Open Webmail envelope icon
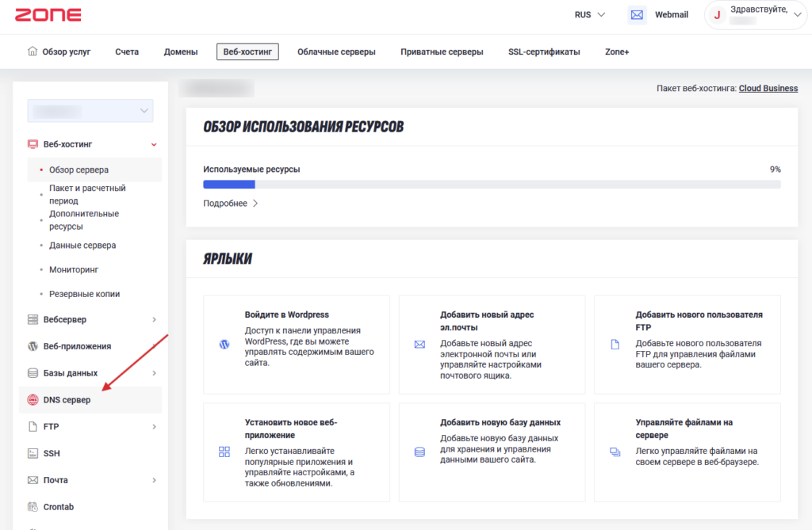This screenshot has height=530, width=812. pyautogui.click(x=637, y=14)
